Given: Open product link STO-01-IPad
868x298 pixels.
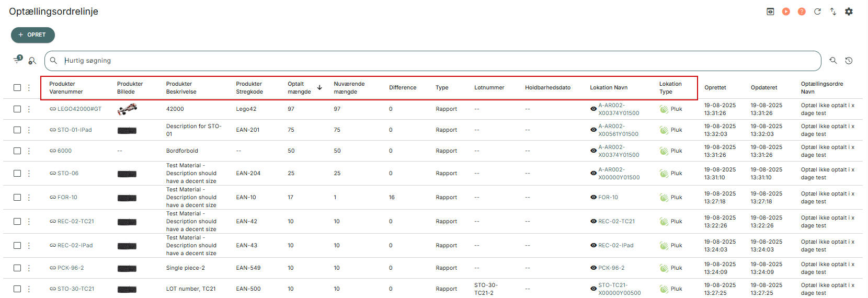Looking at the screenshot, I should 75,130.
